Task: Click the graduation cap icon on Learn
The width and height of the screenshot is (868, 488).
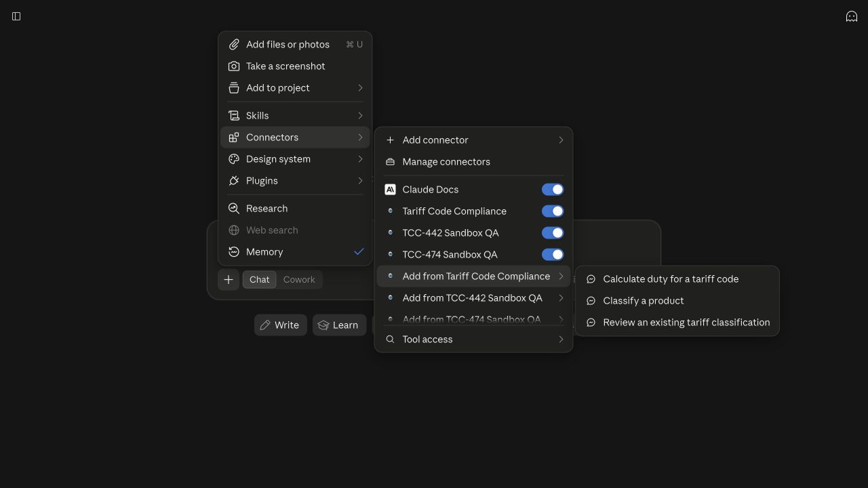Action: click(323, 325)
